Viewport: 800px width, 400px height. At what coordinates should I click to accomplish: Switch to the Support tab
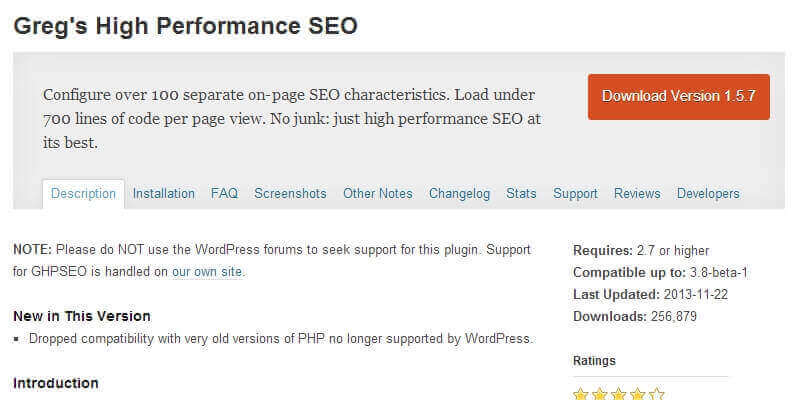click(575, 194)
